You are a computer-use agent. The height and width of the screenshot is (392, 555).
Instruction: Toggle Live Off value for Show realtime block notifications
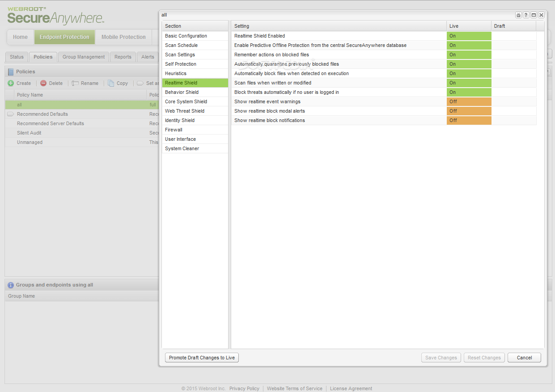pos(469,120)
